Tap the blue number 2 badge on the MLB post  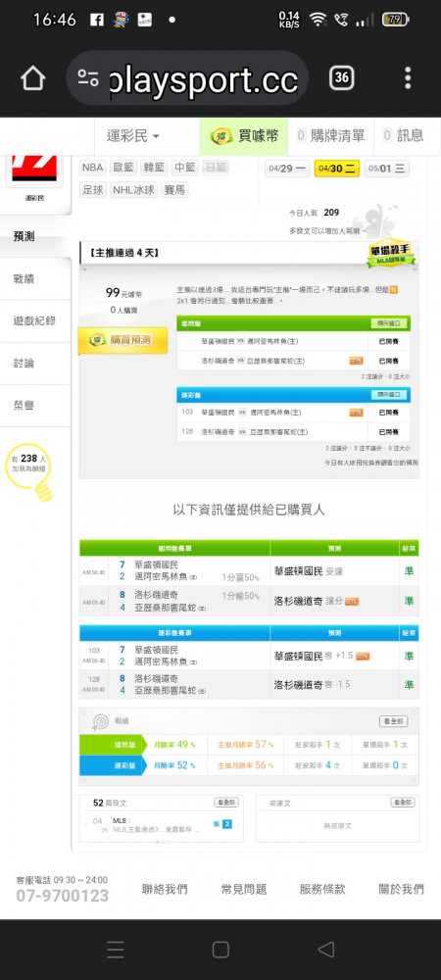tap(226, 824)
